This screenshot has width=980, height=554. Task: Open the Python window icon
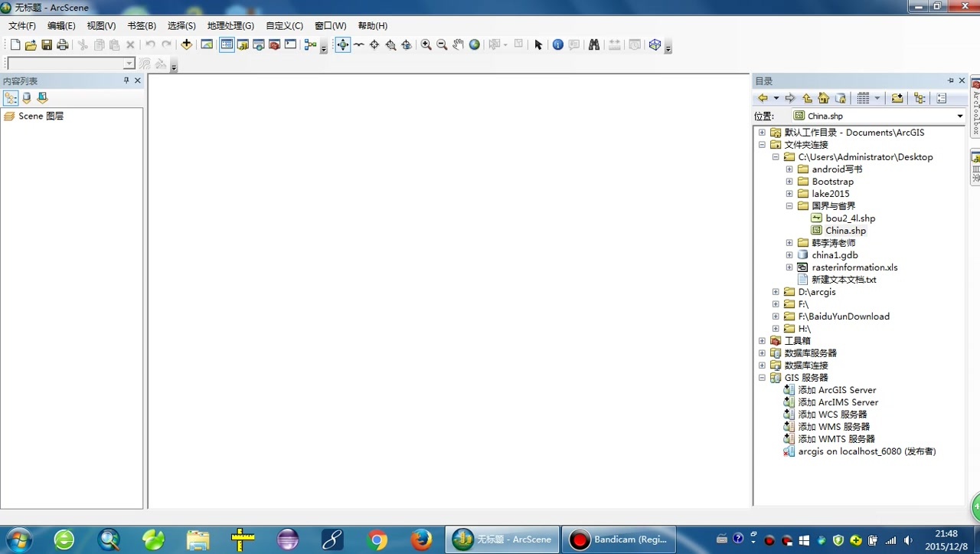290,44
